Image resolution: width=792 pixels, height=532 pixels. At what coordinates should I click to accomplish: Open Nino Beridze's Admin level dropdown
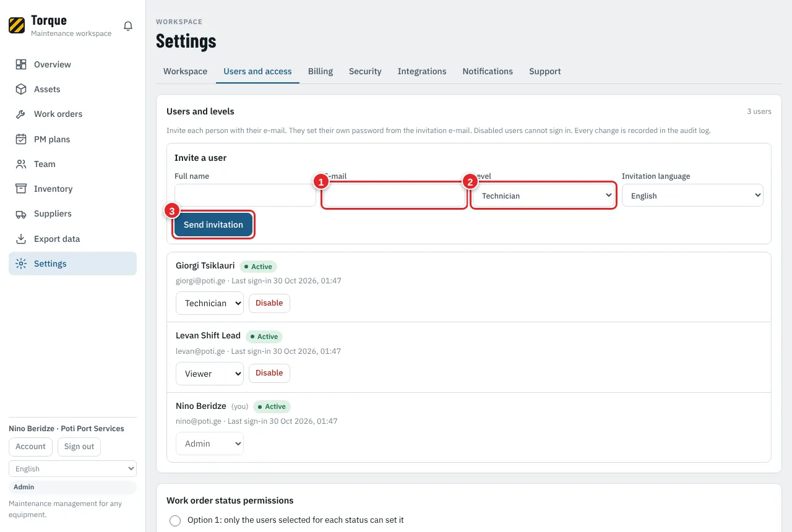(x=210, y=444)
